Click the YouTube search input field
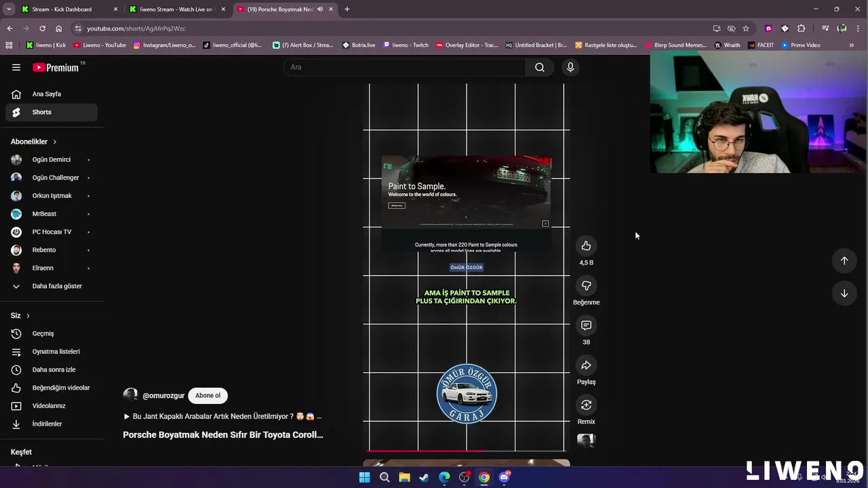This screenshot has height=488, width=868. coord(405,67)
